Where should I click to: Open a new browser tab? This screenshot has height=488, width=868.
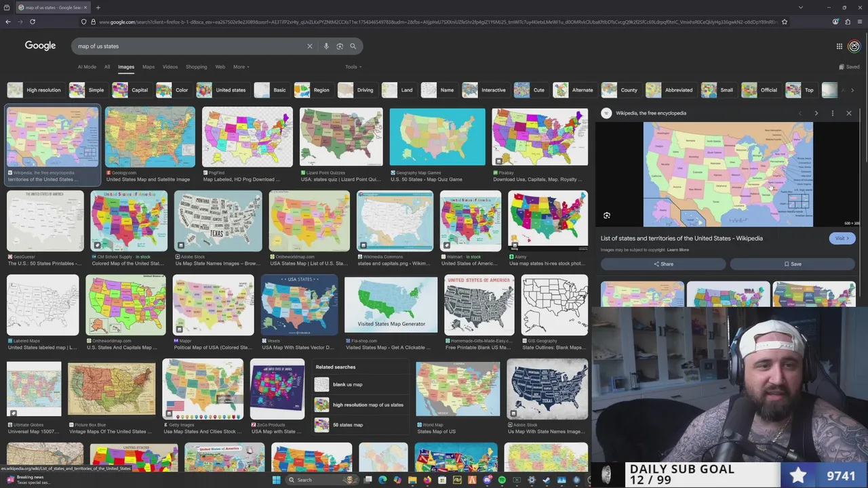[98, 7]
